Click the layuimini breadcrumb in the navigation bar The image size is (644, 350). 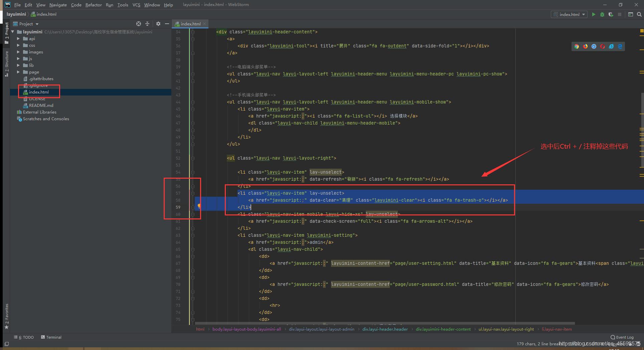tap(16, 14)
